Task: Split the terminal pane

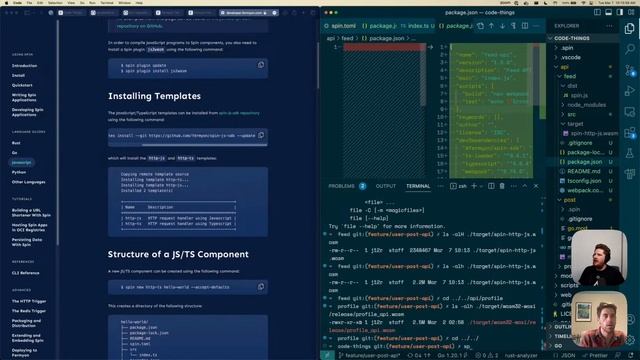Action: (x=491, y=186)
